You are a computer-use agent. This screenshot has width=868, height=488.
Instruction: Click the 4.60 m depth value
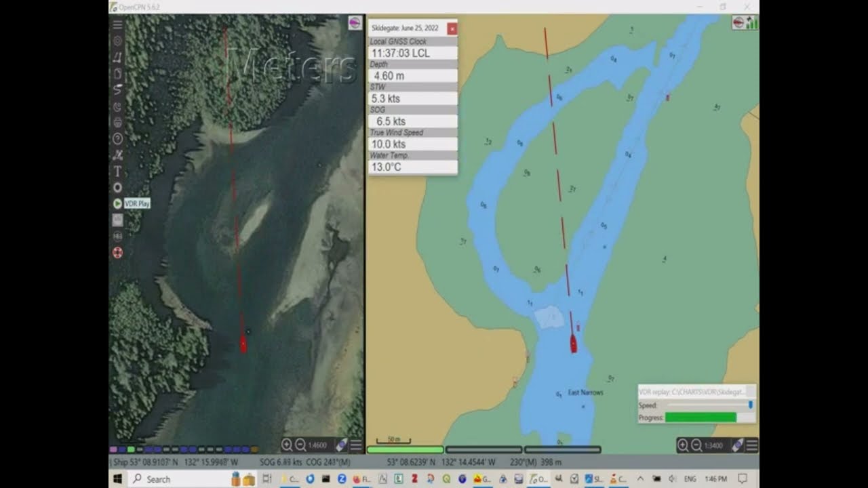(412, 76)
